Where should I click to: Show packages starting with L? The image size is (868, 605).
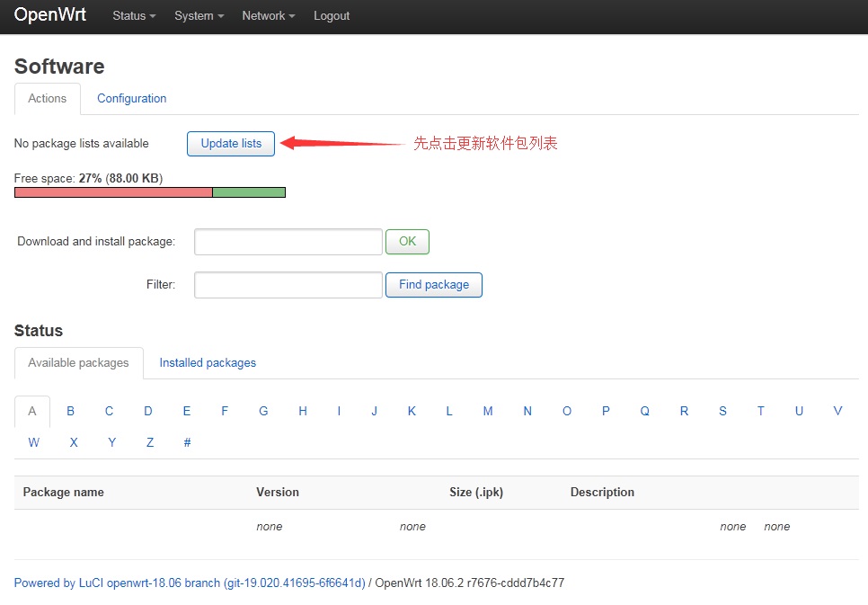click(x=449, y=411)
